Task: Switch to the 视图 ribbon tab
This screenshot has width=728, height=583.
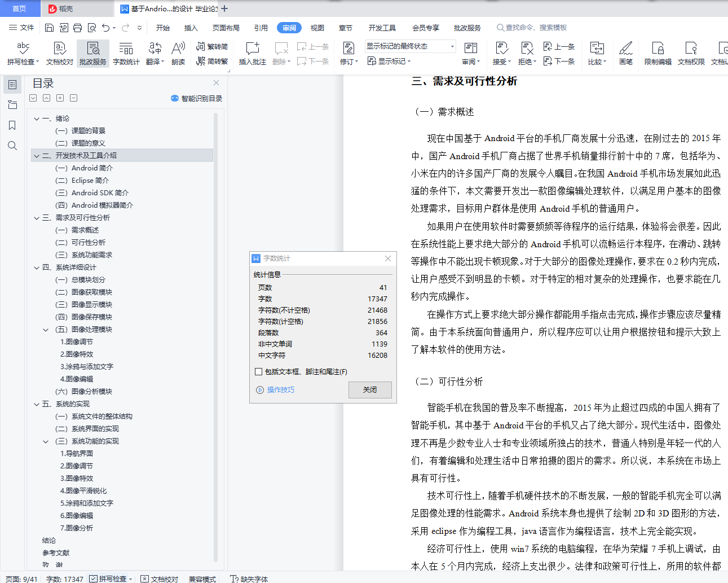Action: coord(317,28)
